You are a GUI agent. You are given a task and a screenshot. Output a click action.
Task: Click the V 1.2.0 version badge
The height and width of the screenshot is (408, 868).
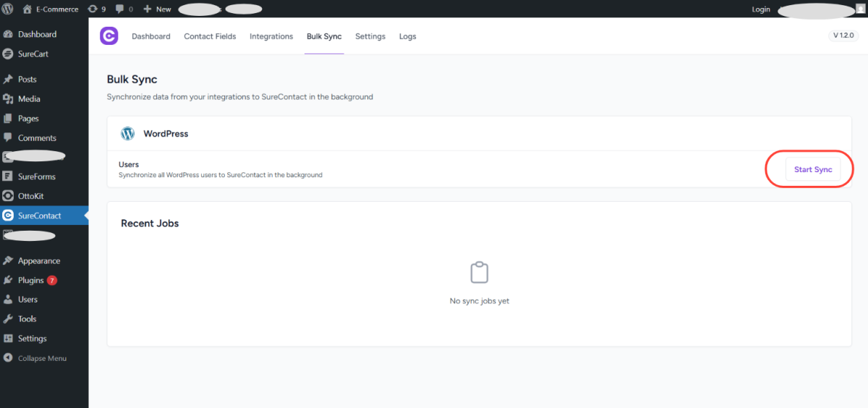(843, 35)
